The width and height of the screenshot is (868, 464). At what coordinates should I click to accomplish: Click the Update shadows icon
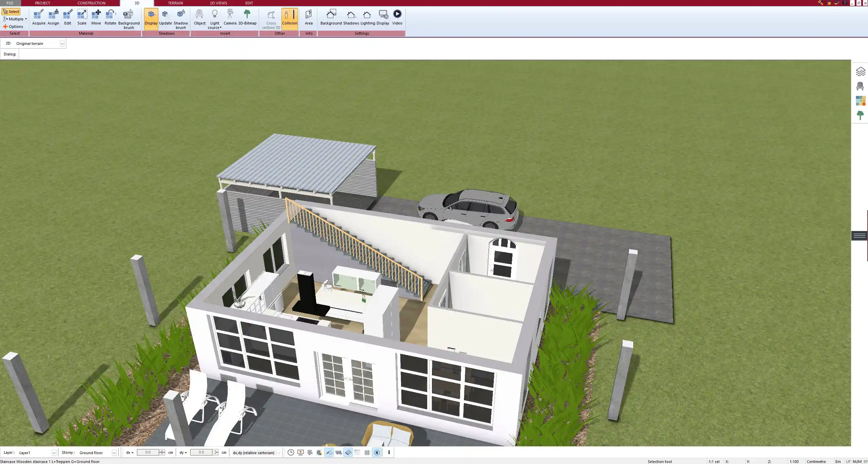[x=166, y=17]
